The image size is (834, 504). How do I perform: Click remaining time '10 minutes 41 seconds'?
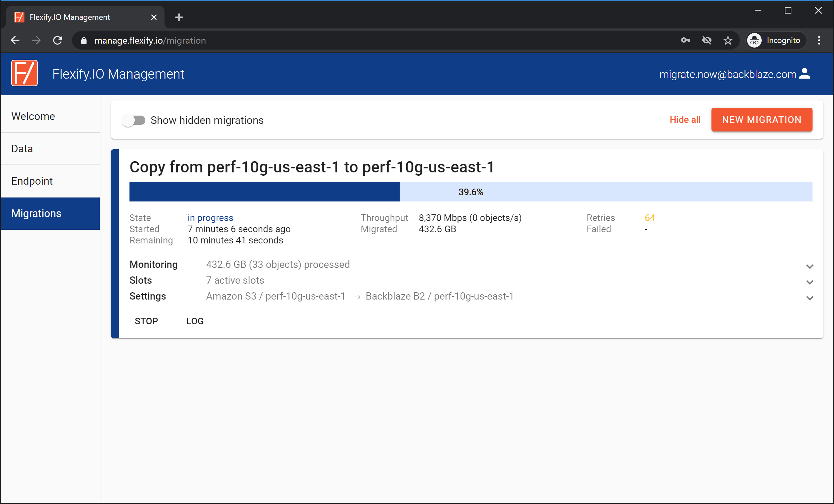coord(235,240)
